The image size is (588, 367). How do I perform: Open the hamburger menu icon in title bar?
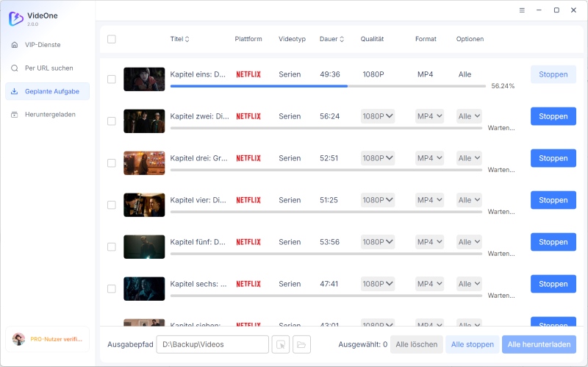click(522, 10)
